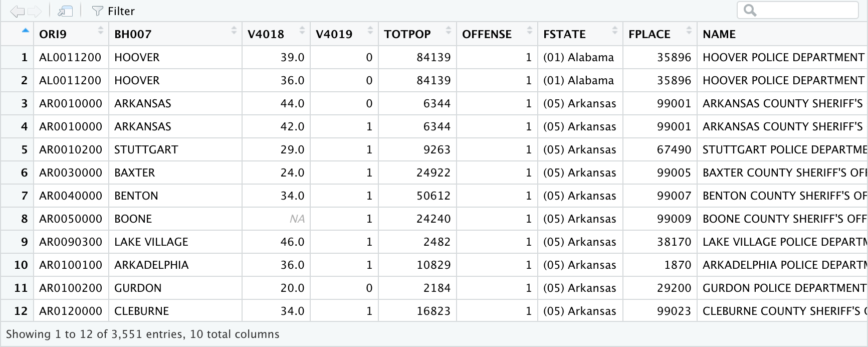Select row number 12
Viewport: 868px width, 347px height.
pos(21,311)
